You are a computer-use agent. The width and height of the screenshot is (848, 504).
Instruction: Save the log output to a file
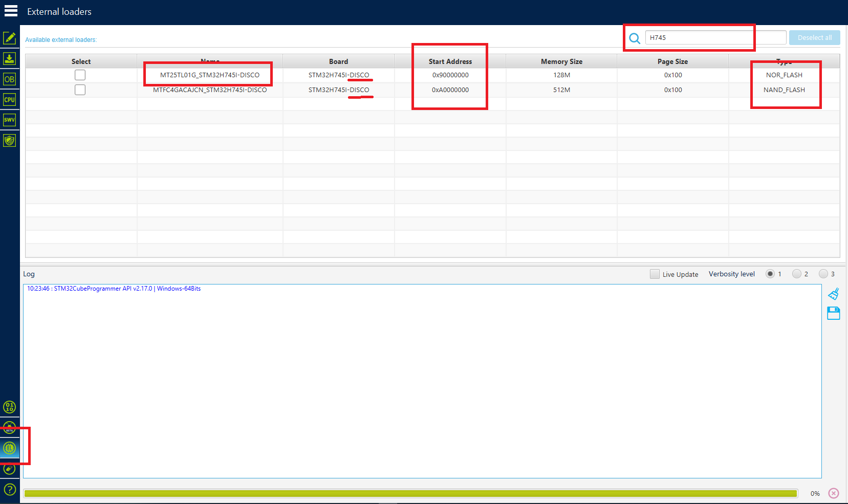point(833,313)
